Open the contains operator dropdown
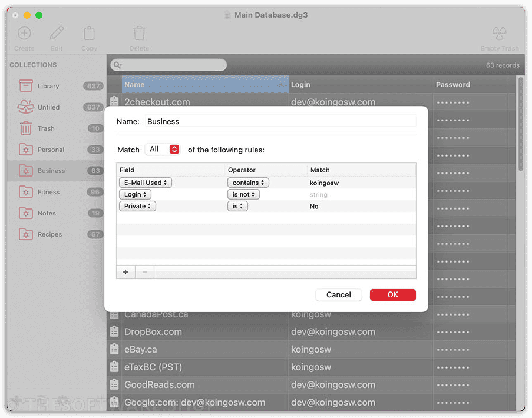Viewport: 532px width, 418px height. click(248, 183)
